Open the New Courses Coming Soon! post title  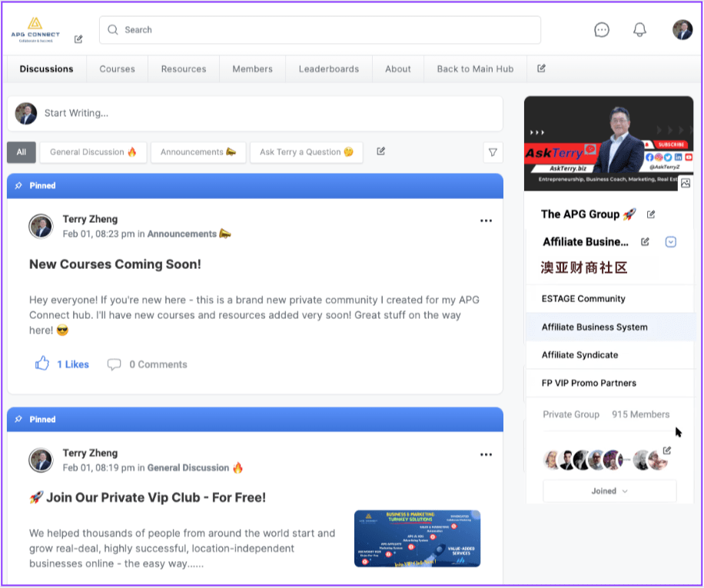(x=115, y=264)
